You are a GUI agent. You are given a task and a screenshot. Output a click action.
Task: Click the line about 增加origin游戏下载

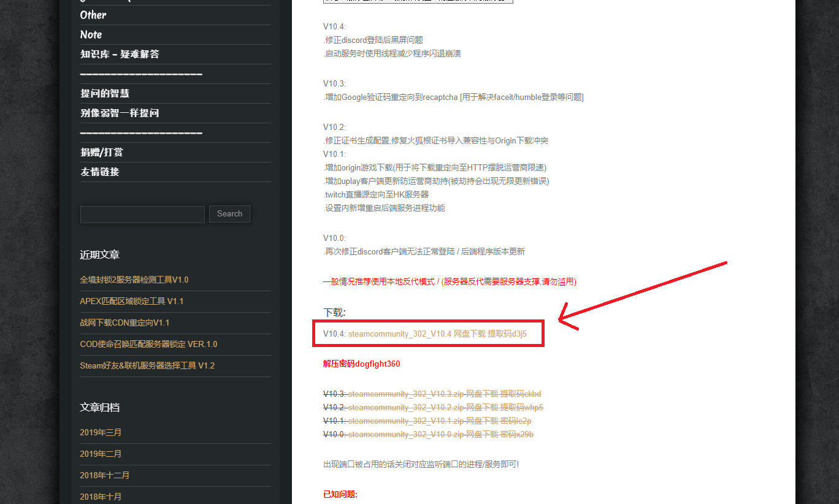pos(435,167)
